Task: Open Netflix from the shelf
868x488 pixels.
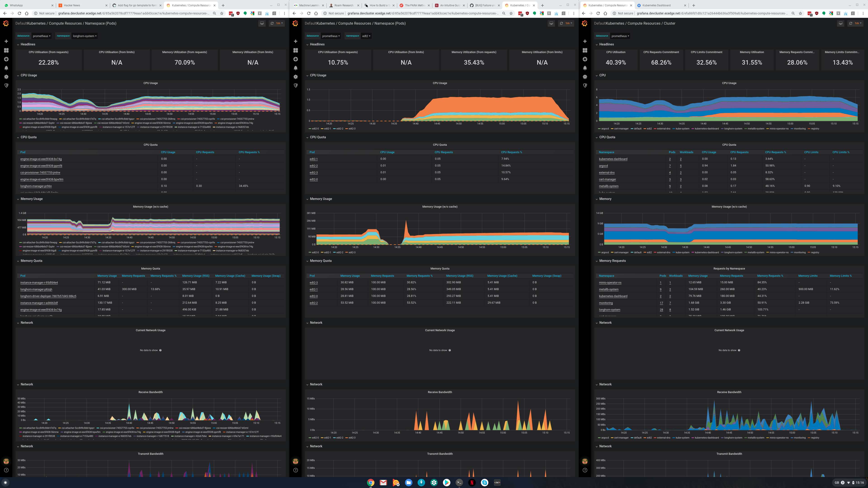Action: (x=472, y=483)
